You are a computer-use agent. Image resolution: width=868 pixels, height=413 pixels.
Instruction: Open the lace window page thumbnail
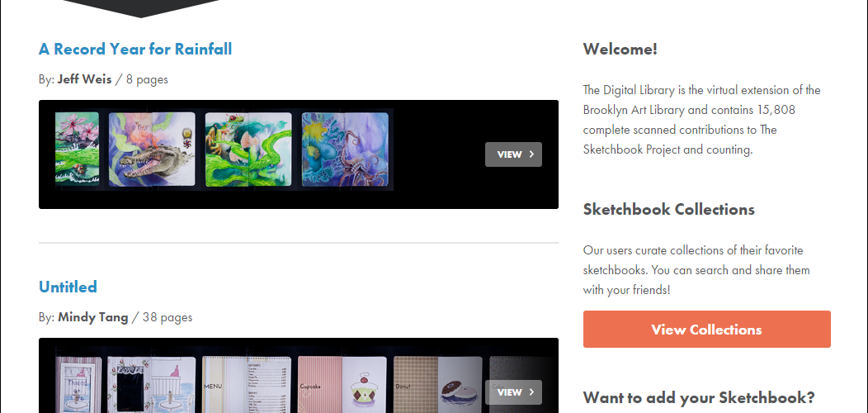click(x=151, y=384)
